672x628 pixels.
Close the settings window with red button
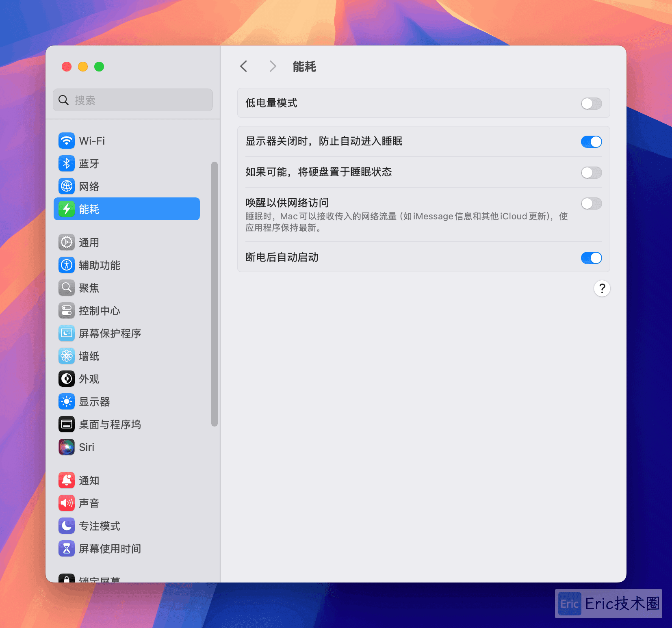click(x=67, y=67)
